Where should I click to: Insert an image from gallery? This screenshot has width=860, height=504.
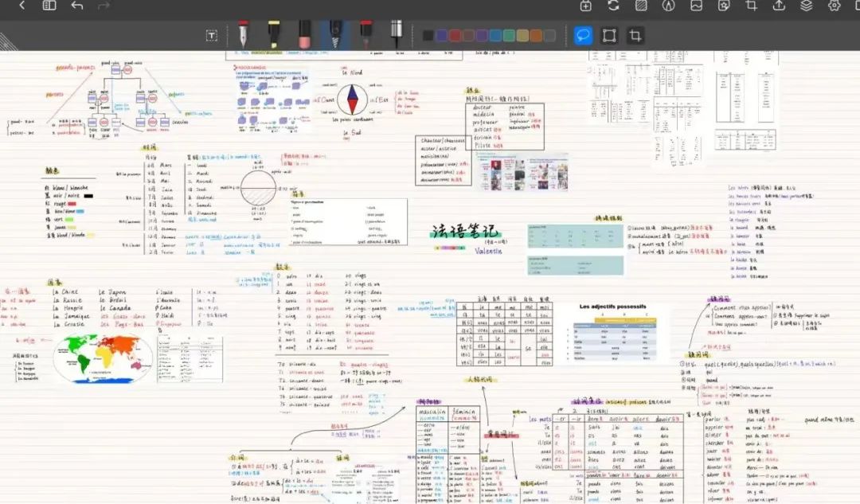pyautogui.click(x=696, y=6)
